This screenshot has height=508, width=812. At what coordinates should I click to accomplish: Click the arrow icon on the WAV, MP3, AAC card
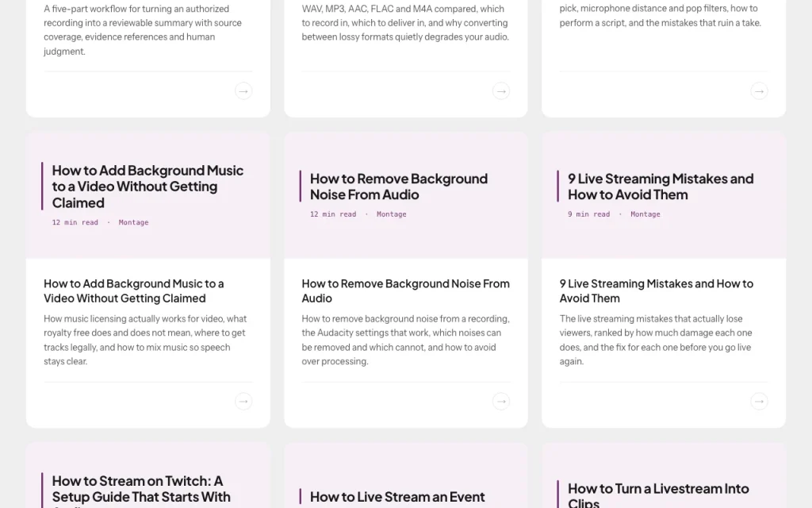[x=501, y=91]
